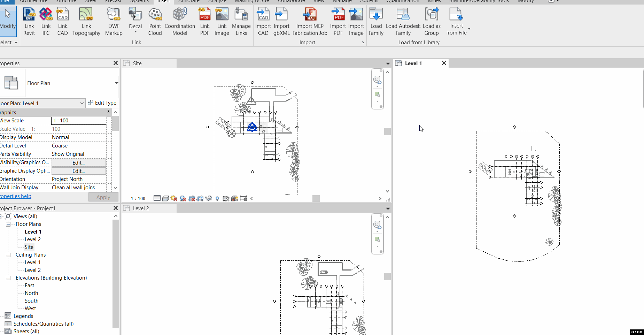The image size is (644, 335).
Task: Toggle Reveal Hidden Elements on the view bar
Action: [218, 198]
